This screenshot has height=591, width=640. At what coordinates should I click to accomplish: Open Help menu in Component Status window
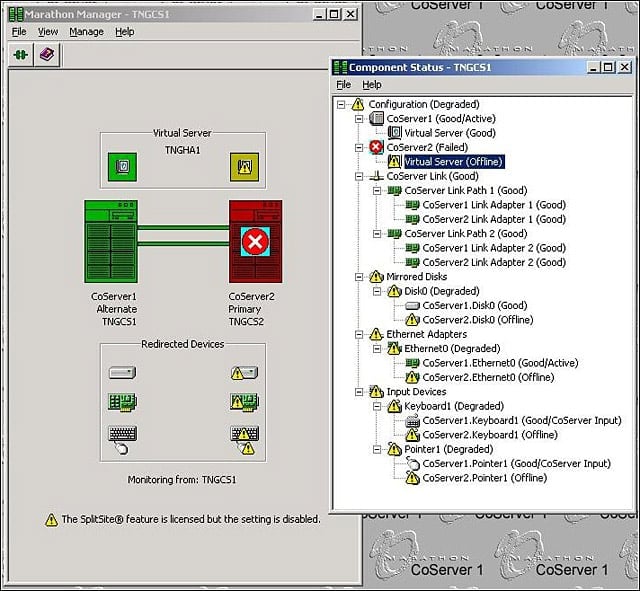(x=372, y=84)
